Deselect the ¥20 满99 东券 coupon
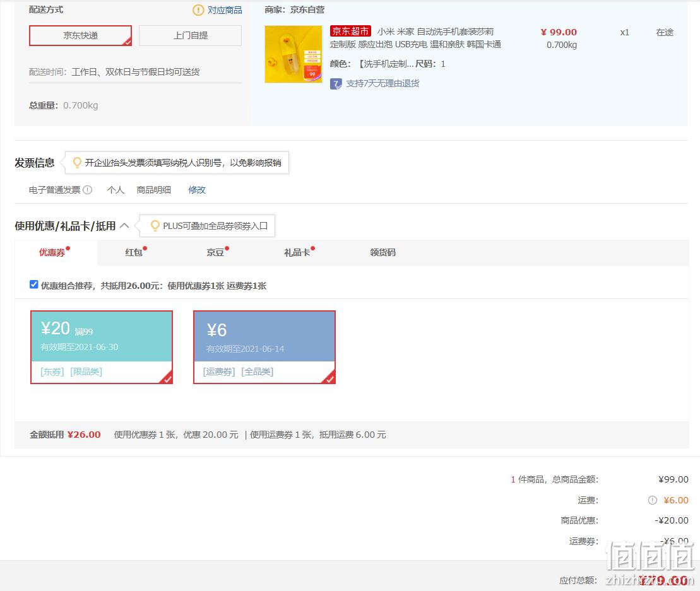Screen dimensions: 700x591 (x=102, y=347)
